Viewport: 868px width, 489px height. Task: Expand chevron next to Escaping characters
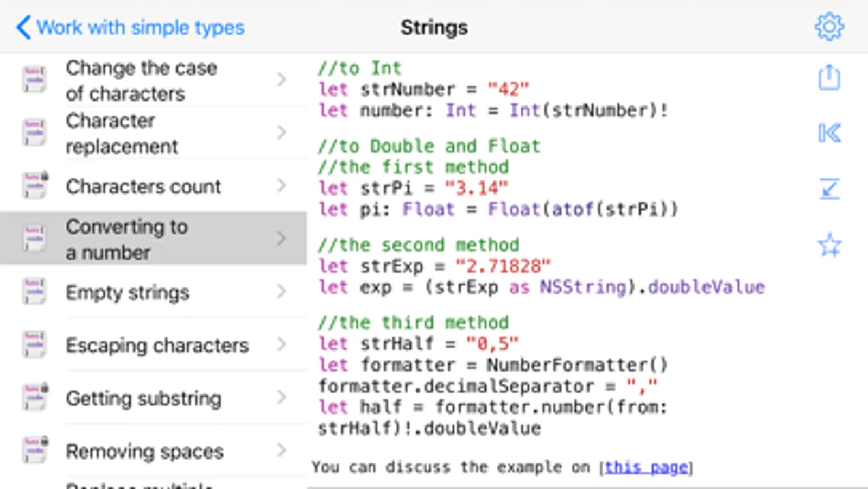click(281, 344)
